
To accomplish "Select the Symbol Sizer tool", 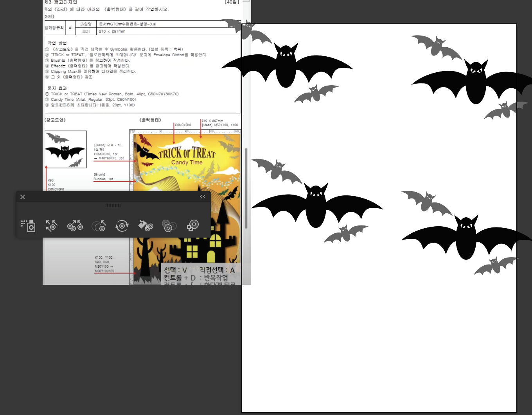I will pyautogui.click(x=99, y=225).
